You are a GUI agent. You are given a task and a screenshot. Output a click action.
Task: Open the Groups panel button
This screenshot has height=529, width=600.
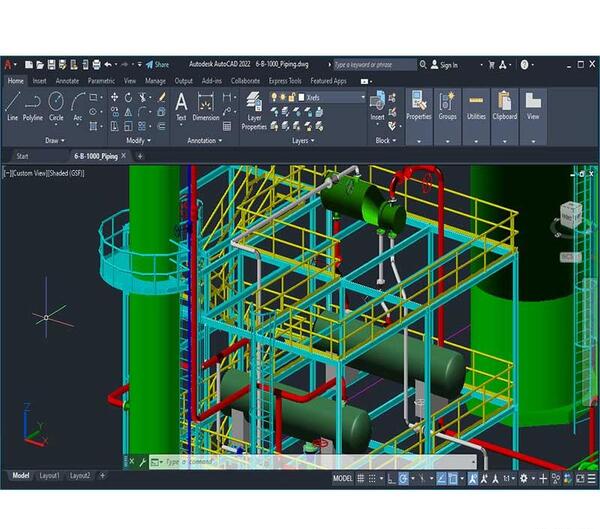pyautogui.click(x=447, y=116)
